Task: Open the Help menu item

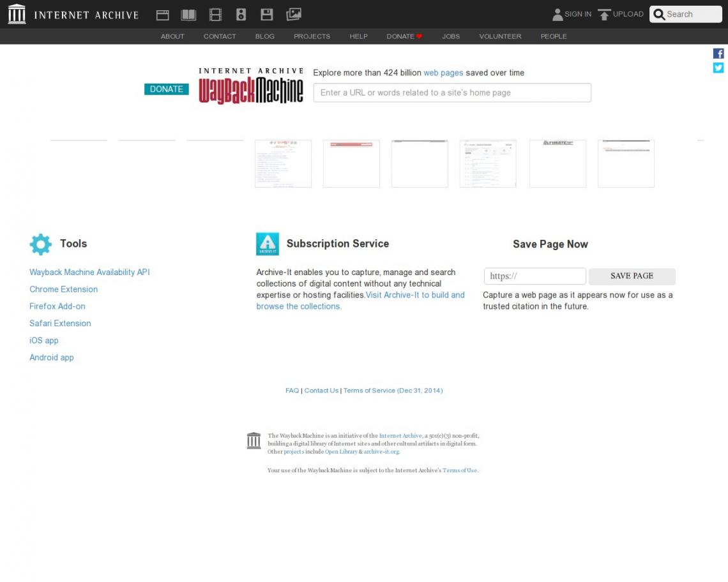Action: click(358, 36)
